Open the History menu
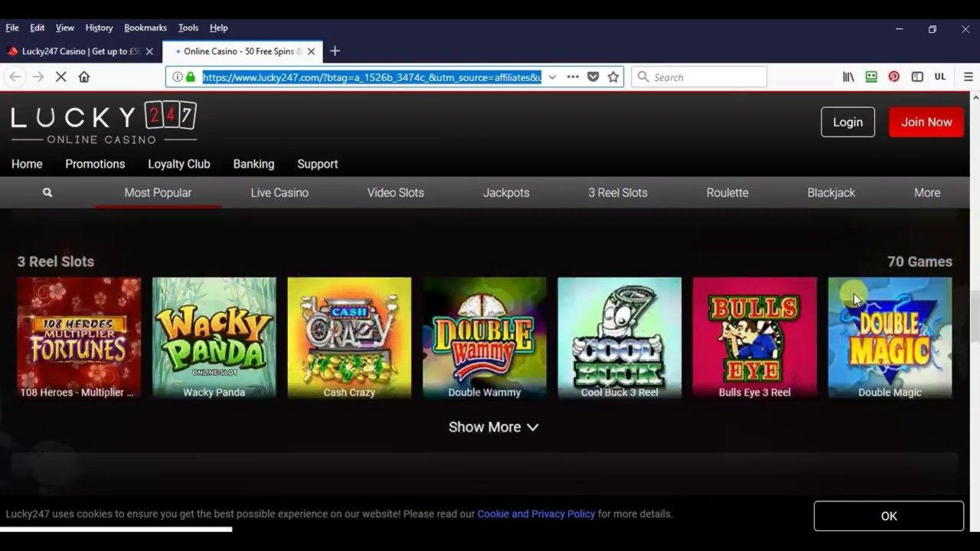980x551 pixels. [x=99, y=28]
